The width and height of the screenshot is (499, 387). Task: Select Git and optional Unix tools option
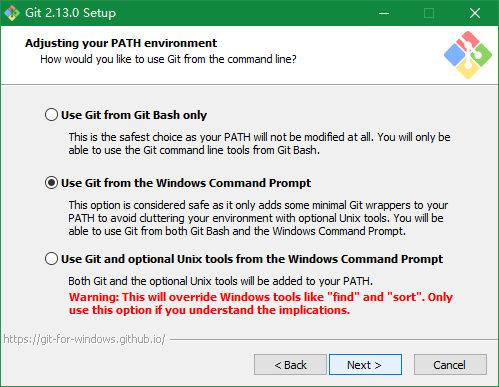tap(51, 259)
